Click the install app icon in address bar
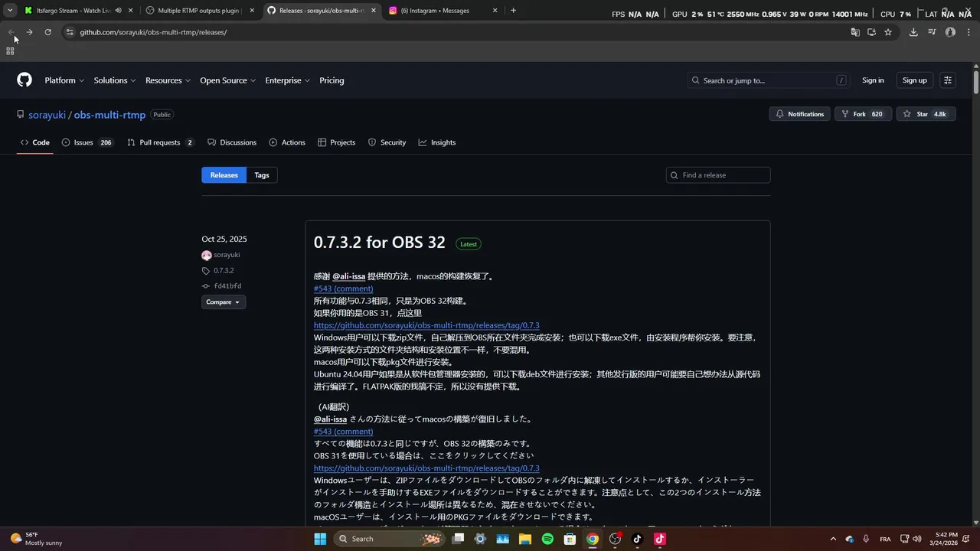This screenshot has height=551, width=980. 871,32
